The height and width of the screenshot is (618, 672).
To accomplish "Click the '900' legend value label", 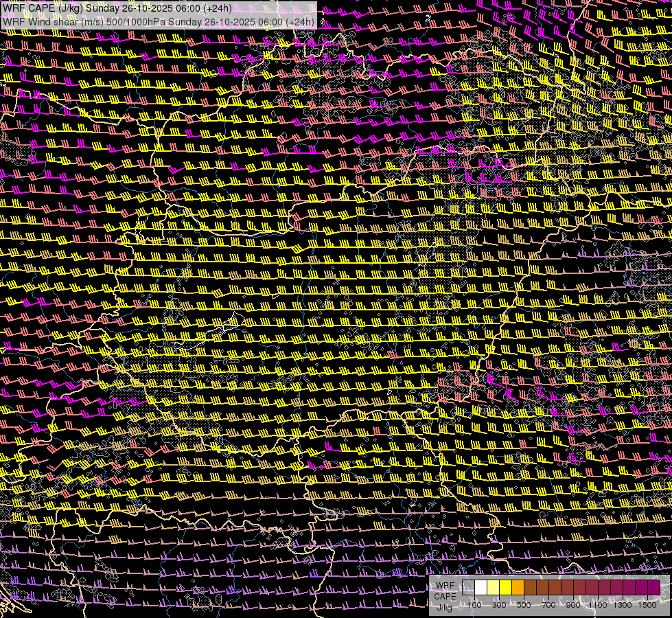I will click(573, 605).
